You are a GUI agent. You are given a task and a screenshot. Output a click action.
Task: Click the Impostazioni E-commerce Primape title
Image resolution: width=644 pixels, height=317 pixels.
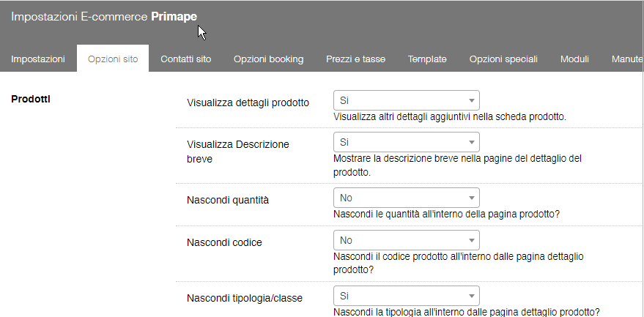click(104, 16)
